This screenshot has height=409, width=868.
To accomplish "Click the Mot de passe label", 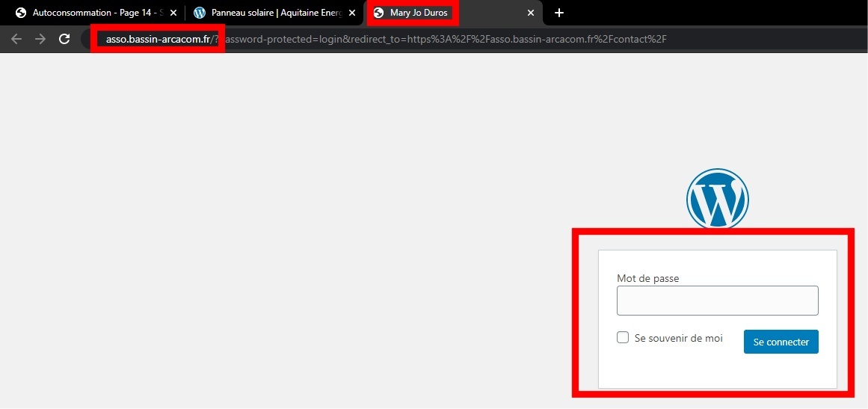I will click(x=647, y=278).
